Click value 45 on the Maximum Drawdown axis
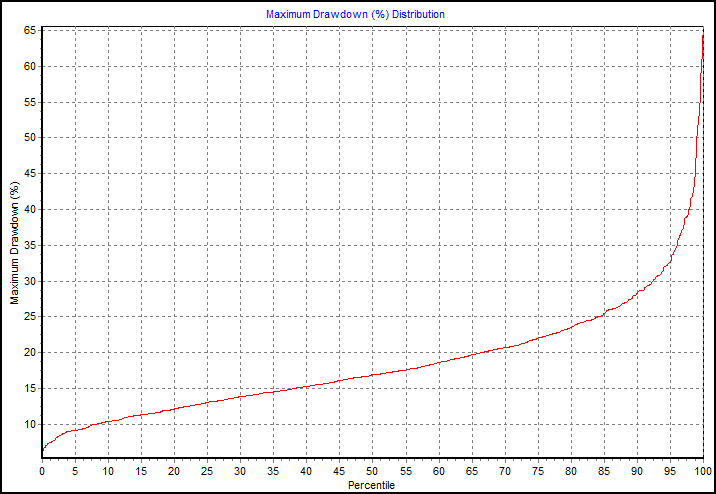Viewport: 716px width, 494px height. pos(30,173)
